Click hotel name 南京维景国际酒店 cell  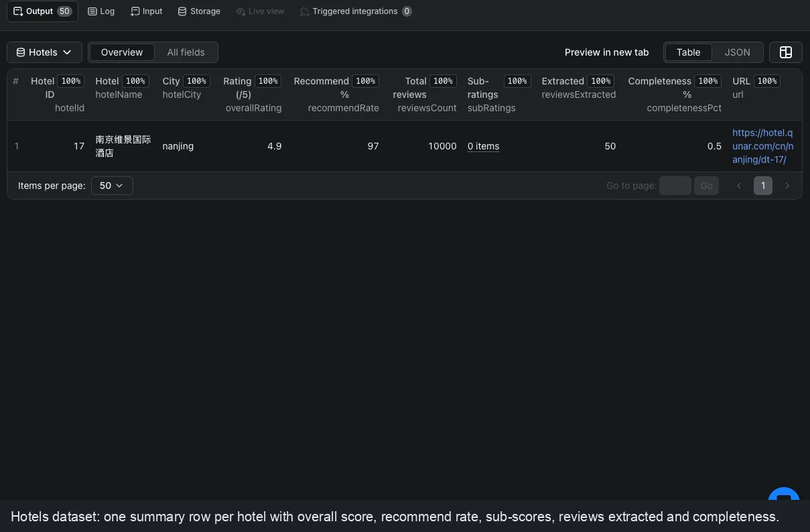(123, 146)
